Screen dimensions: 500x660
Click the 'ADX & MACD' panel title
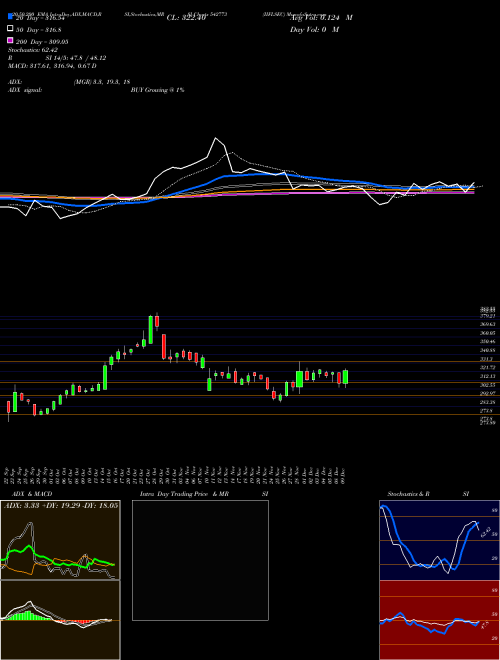[32, 494]
